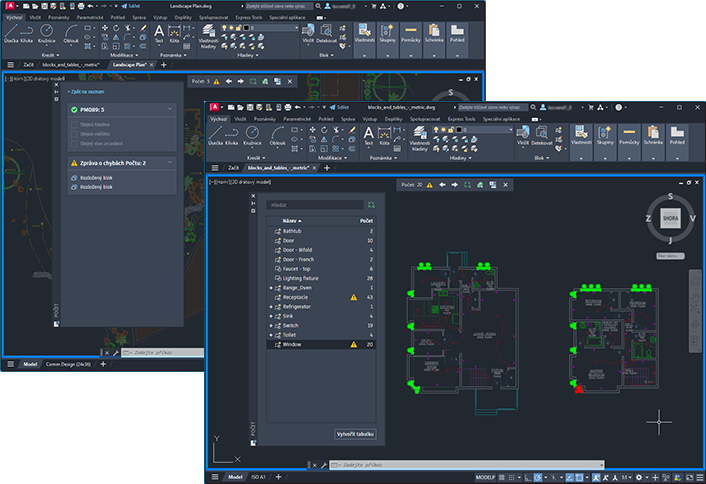Sort count list by Název column header
Image resolution: width=706 pixels, height=484 pixels.
coord(292,221)
